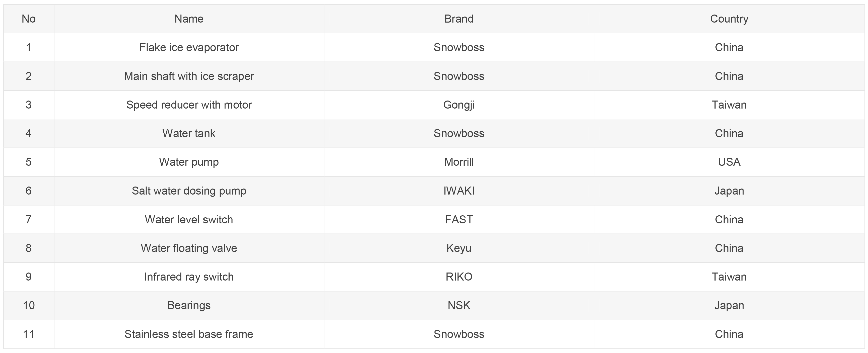Select the NSK brand cell
Screen dimensions: 868x353
click(x=459, y=305)
